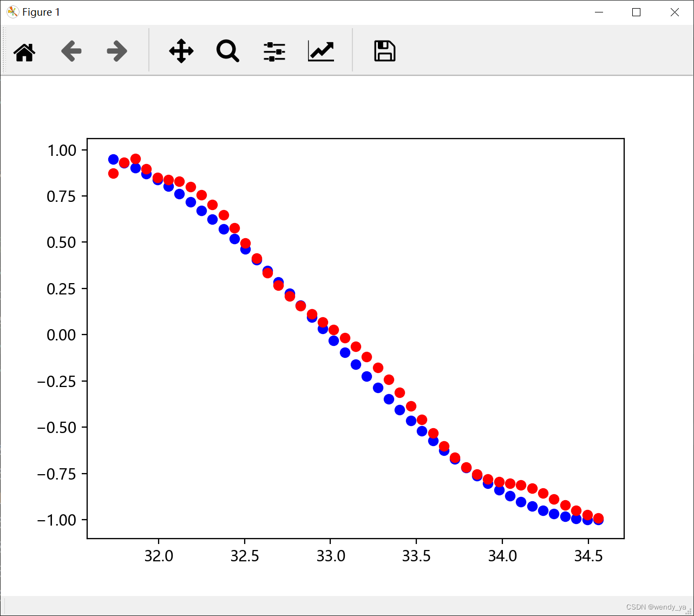This screenshot has width=694, height=616.
Task: Go forward to next view arrow
Action: (117, 51)
